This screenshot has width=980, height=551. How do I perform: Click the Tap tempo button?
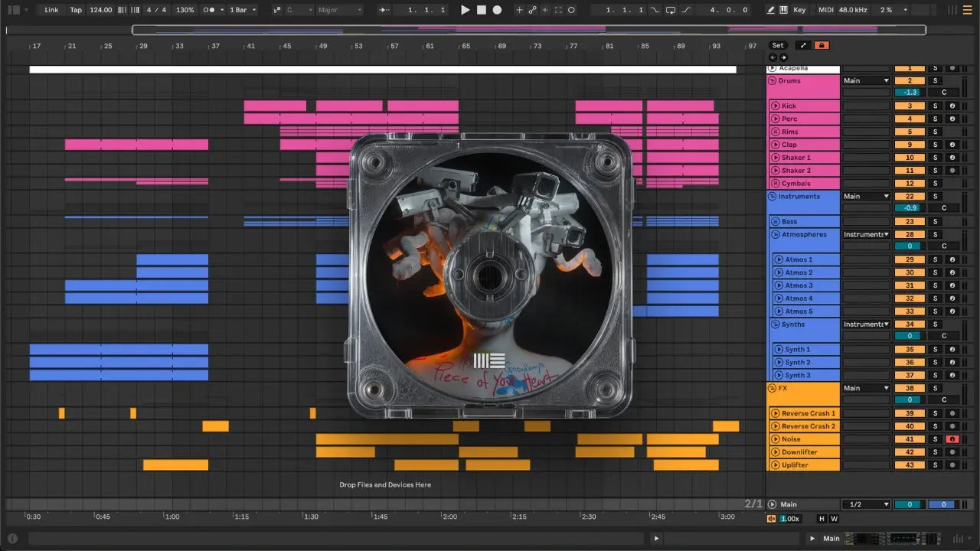(76, 10)
